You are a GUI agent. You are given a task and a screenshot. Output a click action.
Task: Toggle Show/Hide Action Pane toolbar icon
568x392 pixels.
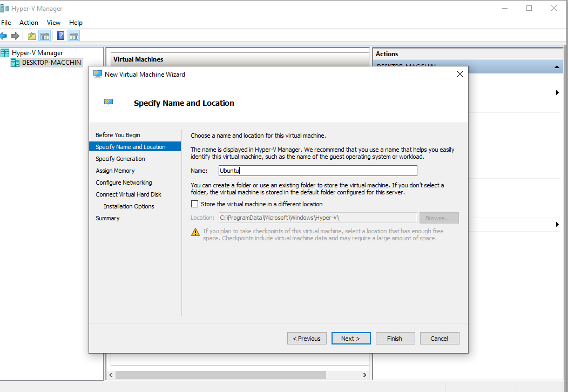pyautogui.click(x=74, y=36)
